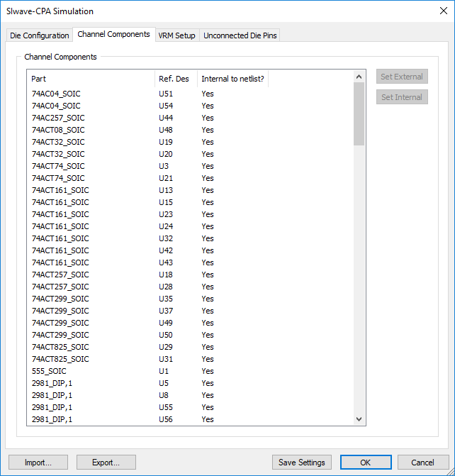Select the 2981_DIP,1 row with U55

click(190, 407)
